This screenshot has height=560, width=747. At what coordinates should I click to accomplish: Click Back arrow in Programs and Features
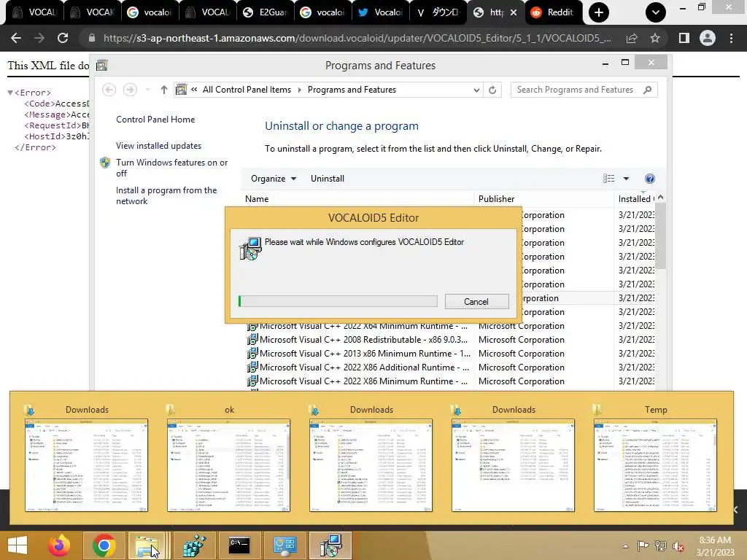coord(109,90)
